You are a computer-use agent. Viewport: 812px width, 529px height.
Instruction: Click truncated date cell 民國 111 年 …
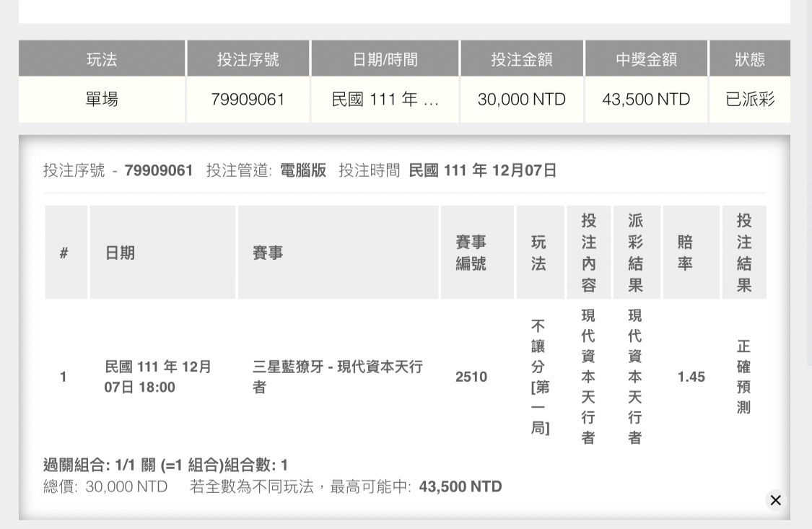(x=385, y=100)
